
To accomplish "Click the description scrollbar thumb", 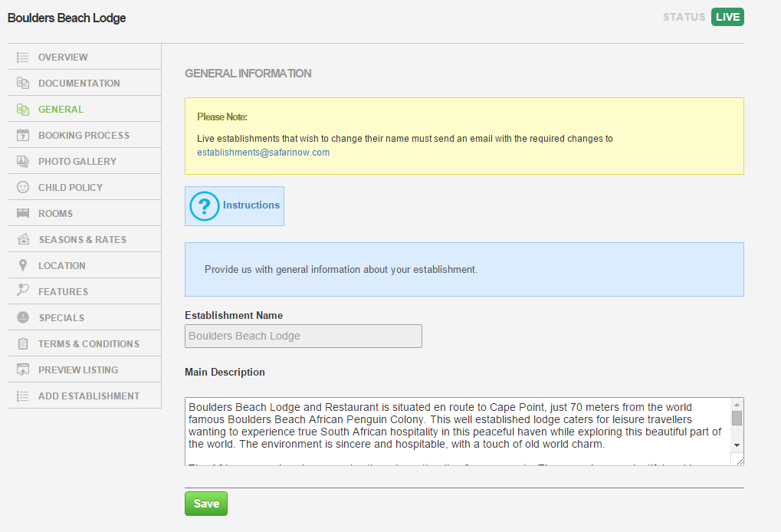I will (x=737, y=418).
